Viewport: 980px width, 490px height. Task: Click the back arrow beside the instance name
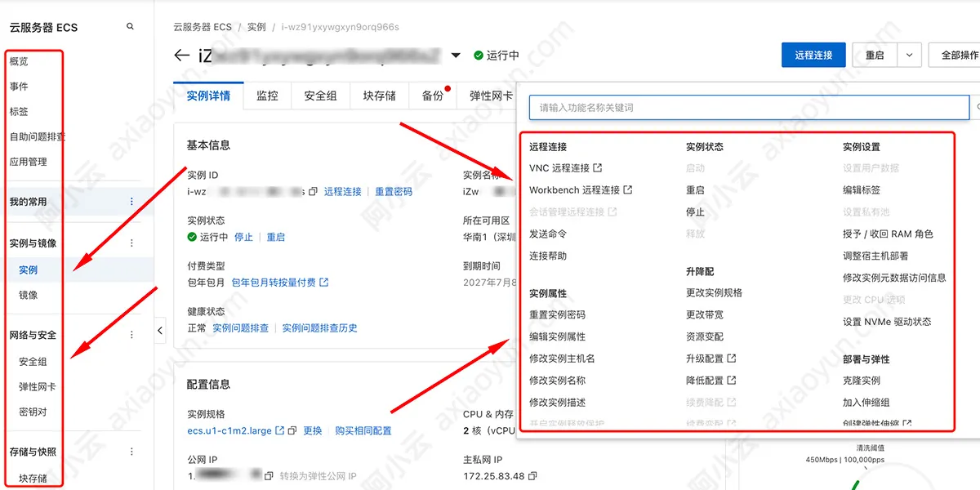181,56
